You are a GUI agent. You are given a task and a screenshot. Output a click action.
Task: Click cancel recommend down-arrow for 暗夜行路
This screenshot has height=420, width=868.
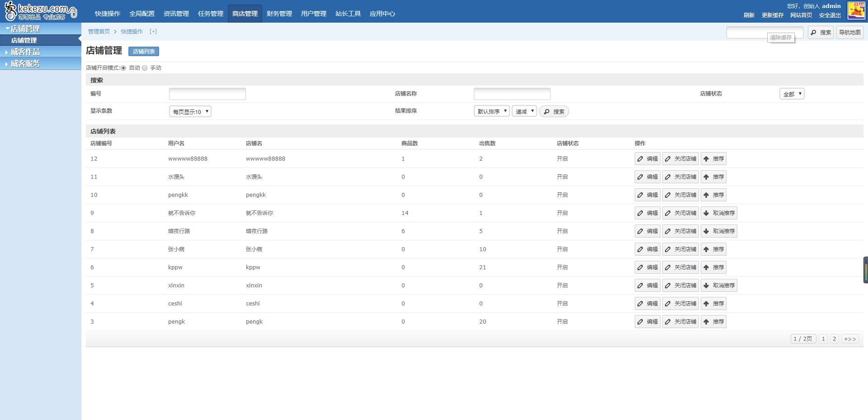(706, 231)
